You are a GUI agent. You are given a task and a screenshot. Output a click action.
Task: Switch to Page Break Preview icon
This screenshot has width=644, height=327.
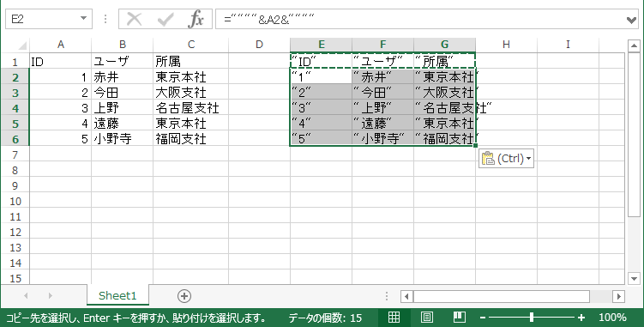[x=459, y=317]
